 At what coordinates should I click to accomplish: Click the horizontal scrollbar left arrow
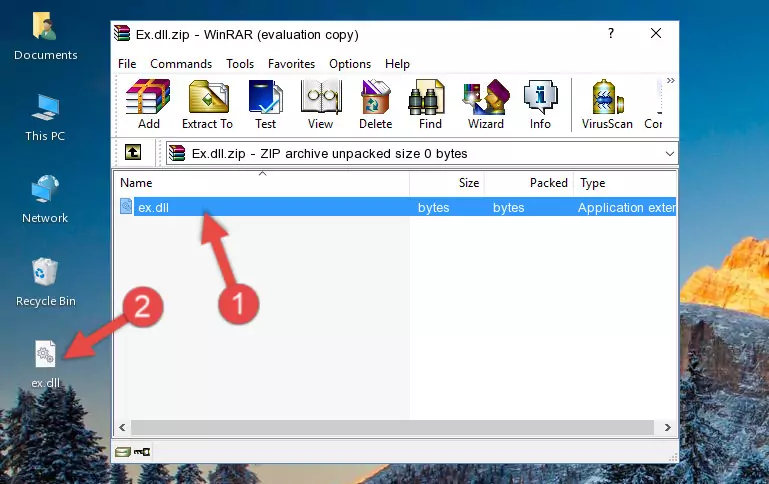pyautogui.click(x=122, y=428)
